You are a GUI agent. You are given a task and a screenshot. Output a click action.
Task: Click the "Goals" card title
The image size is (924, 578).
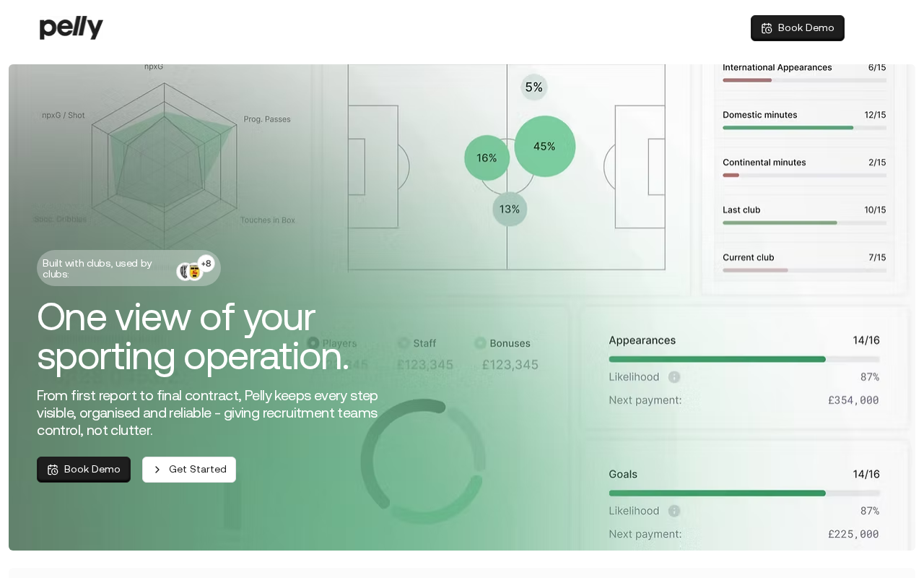click(623, 475)
